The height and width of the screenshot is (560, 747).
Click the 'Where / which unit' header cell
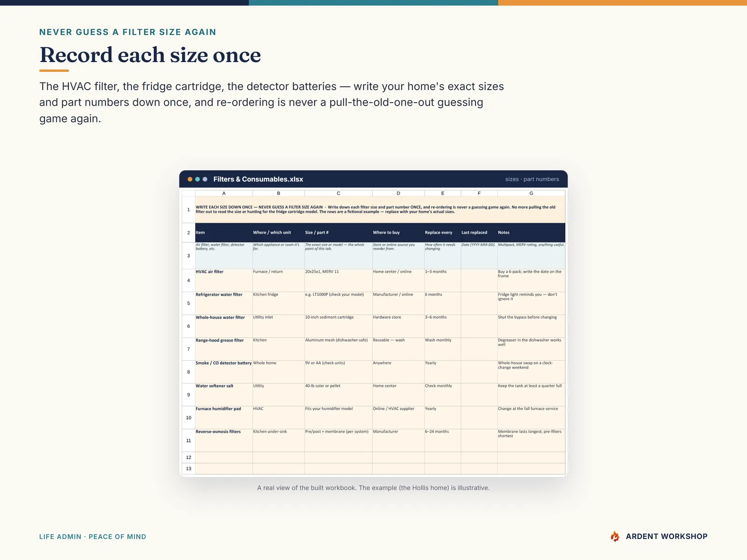click(279, 232)
